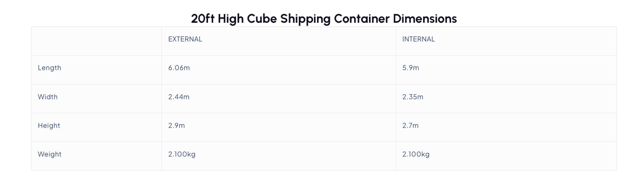Click the internal height value 2.7m

point(410,126)
